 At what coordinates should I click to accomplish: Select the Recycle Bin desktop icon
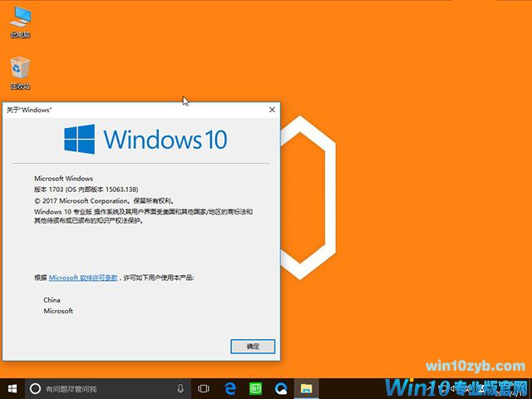pos(20,70)
